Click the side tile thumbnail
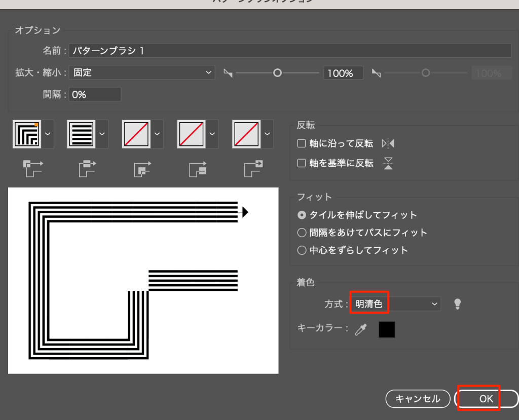The height and width of the screenshot is (420, 519). [x=81, y=134]
